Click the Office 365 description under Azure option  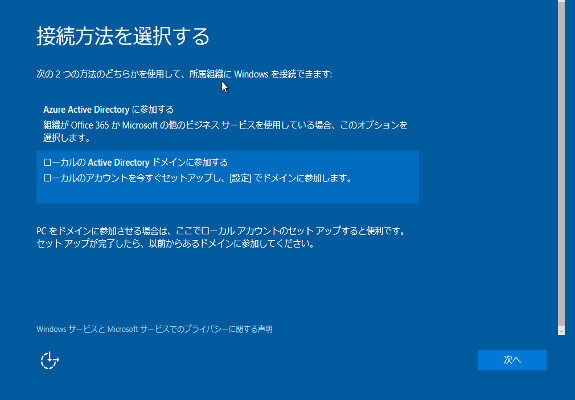point(225,125)
